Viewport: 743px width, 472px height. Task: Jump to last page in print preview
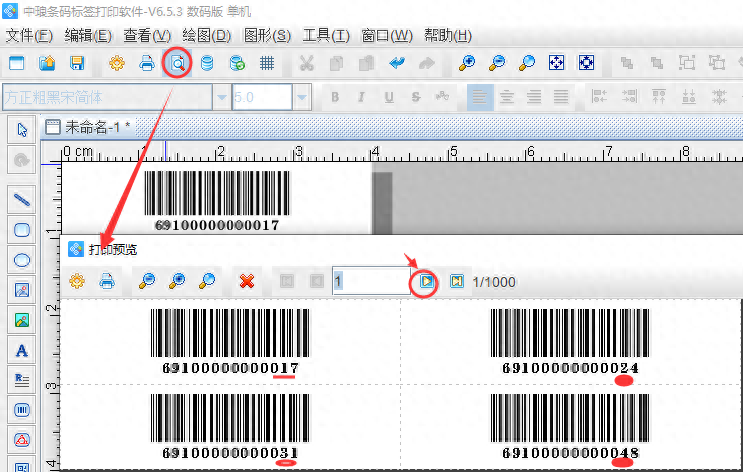pyautogui.click(x=456, y=282)
